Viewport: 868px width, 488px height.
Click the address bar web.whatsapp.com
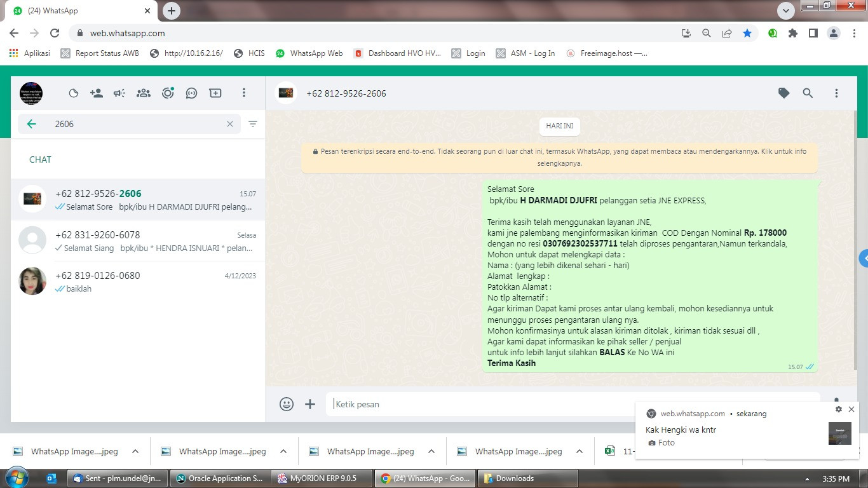(x=127, y=33)
